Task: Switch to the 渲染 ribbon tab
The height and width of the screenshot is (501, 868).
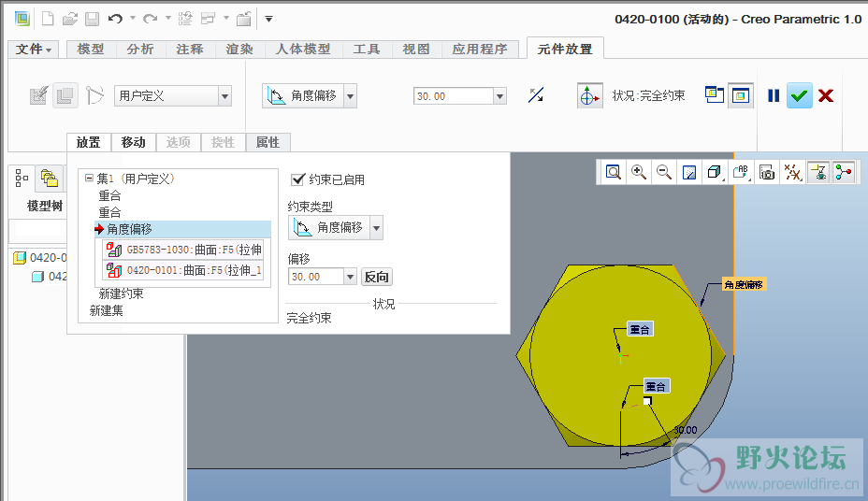Action: pos(239,50)
